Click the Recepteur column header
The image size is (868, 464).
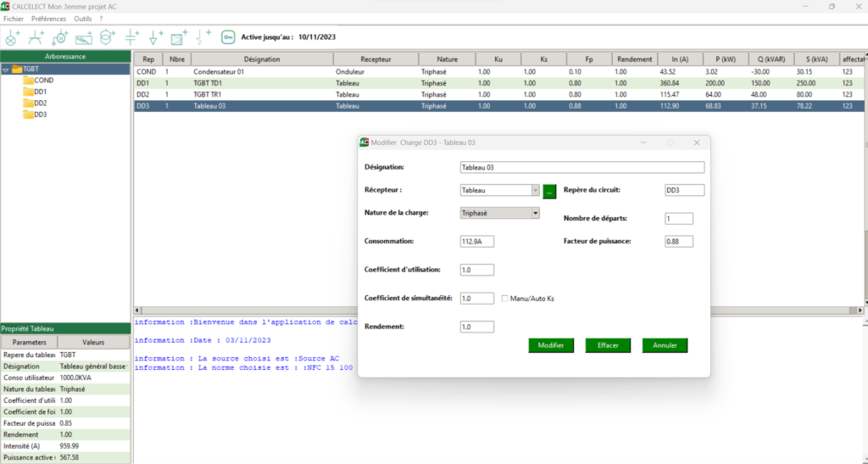pyautogui.click(x=376, y=59)
